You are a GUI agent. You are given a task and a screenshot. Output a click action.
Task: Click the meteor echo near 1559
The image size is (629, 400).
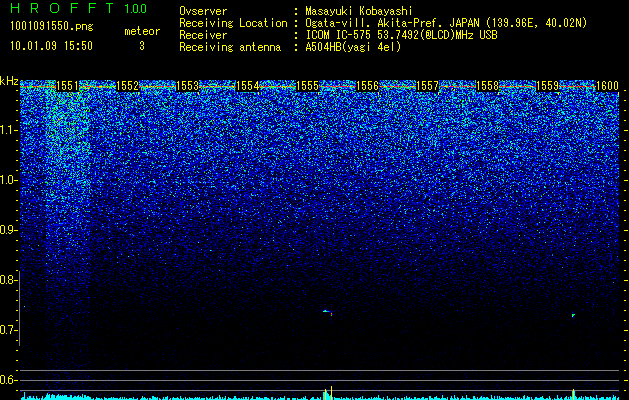click(x=573, y=315)
